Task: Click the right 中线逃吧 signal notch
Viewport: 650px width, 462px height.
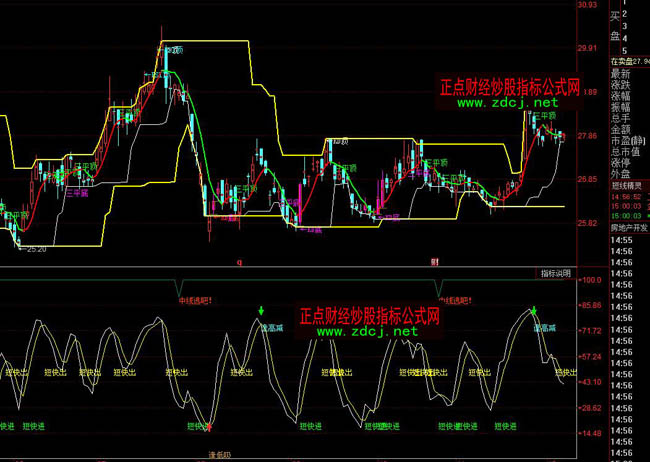Action: pyautogui.click(x=439, y=286)
